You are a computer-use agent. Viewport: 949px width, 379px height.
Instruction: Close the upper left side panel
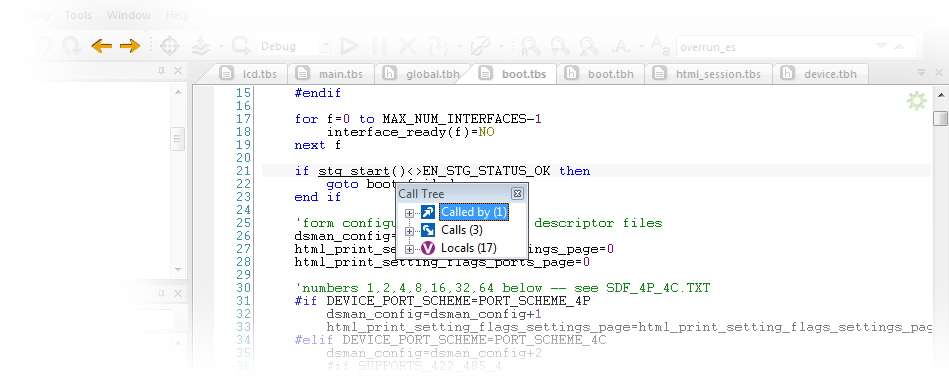pyautogui.click(x=177, y=71)
